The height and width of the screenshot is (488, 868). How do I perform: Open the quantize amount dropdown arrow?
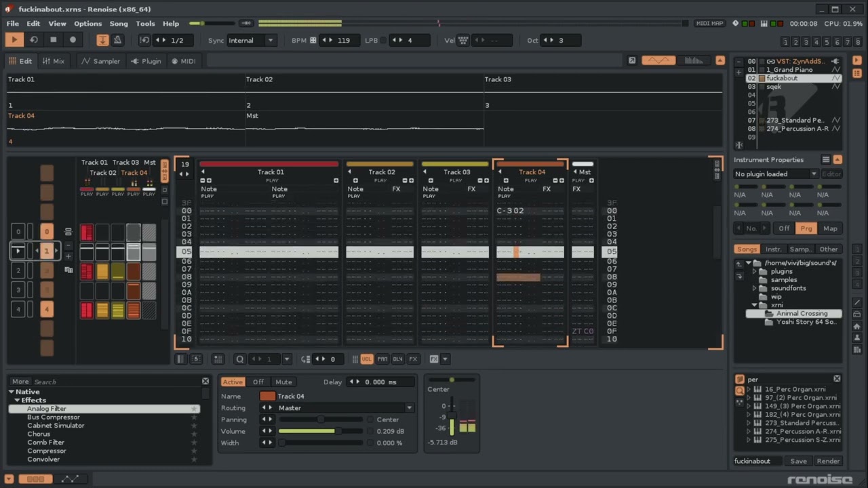click(287, 359)
